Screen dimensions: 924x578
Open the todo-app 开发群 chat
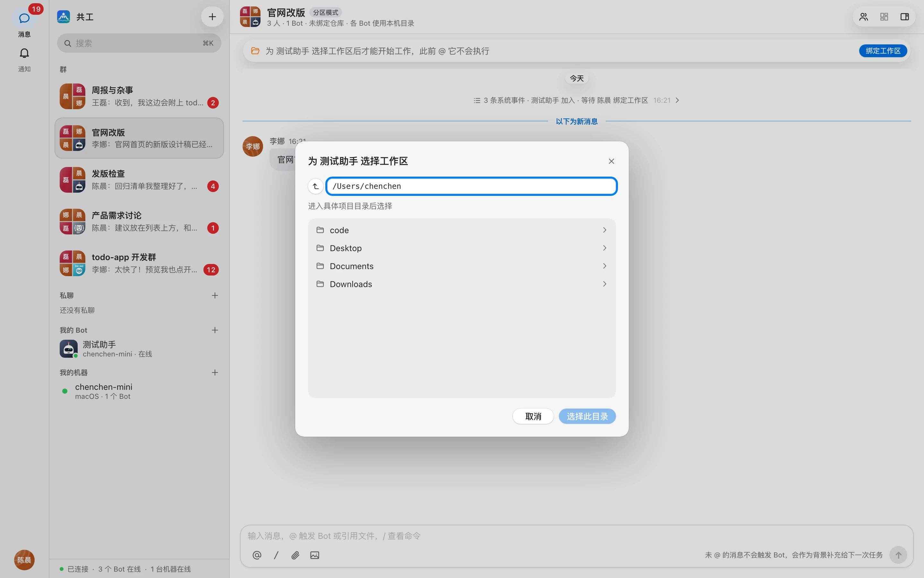pyautogui.click(x=139, y=263)
